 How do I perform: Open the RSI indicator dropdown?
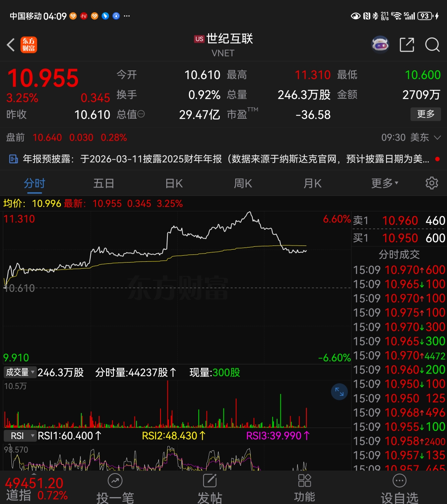[x=20, y=436]
